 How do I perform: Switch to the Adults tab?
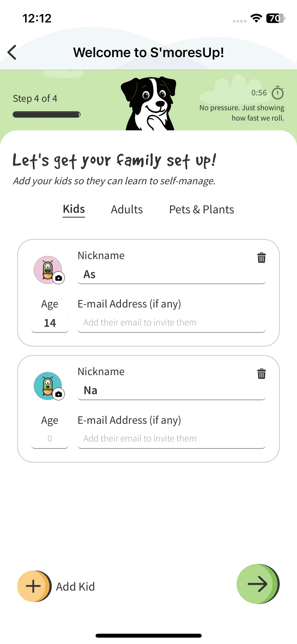tap(127, 209)
